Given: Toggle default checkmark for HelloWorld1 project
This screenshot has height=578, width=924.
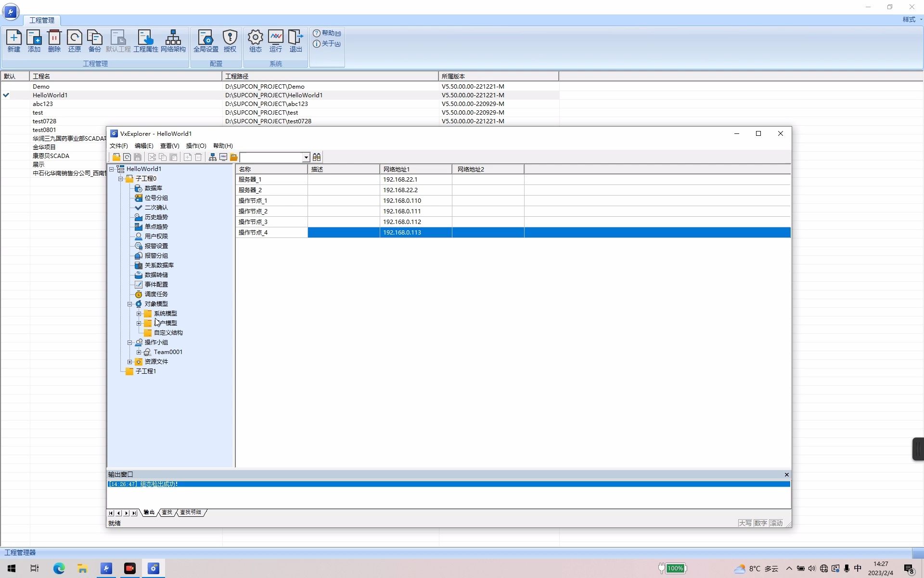Looking at the screenshot, I should click(x=6, y=95).
